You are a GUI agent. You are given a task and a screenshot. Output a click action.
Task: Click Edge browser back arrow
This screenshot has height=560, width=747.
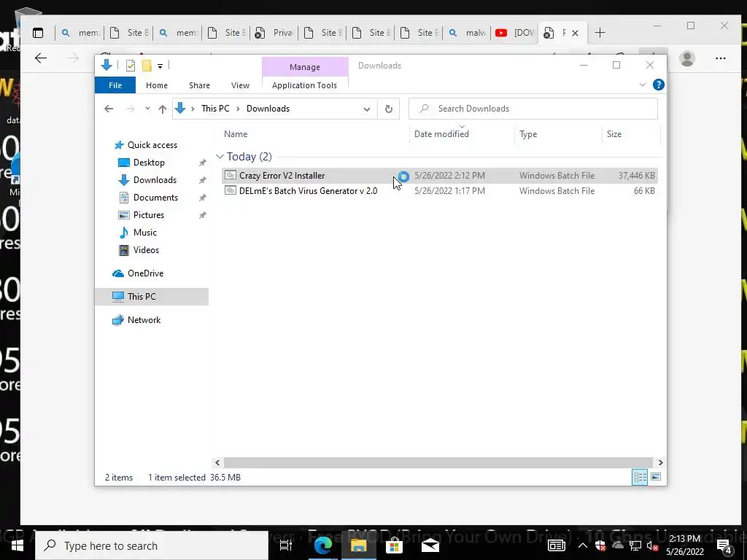41,58
